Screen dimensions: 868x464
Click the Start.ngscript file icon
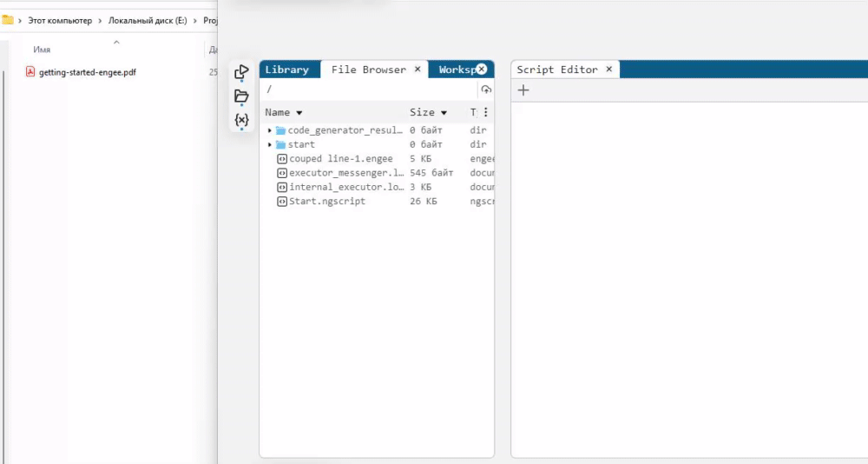282,202
